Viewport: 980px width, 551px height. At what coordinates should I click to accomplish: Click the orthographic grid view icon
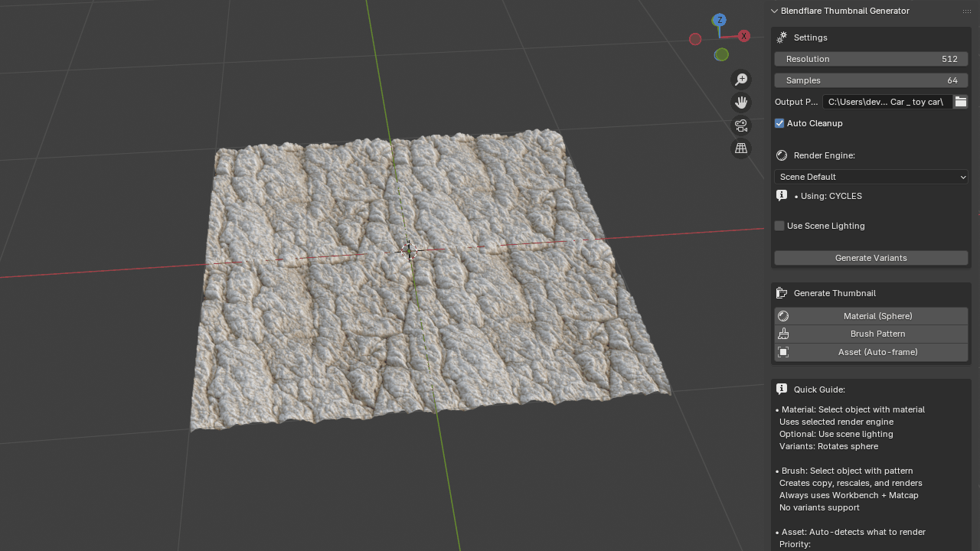(740, 148)
